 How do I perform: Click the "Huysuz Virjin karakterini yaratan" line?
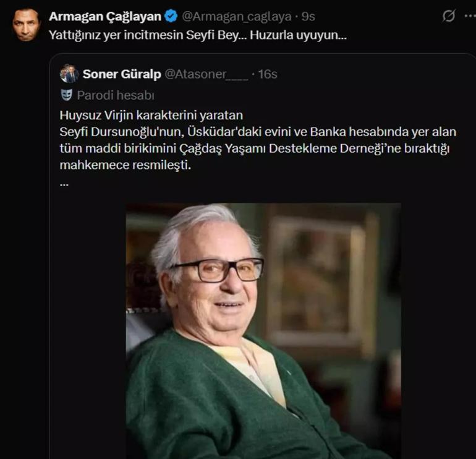pyautogui.click(x=153, y=114)
